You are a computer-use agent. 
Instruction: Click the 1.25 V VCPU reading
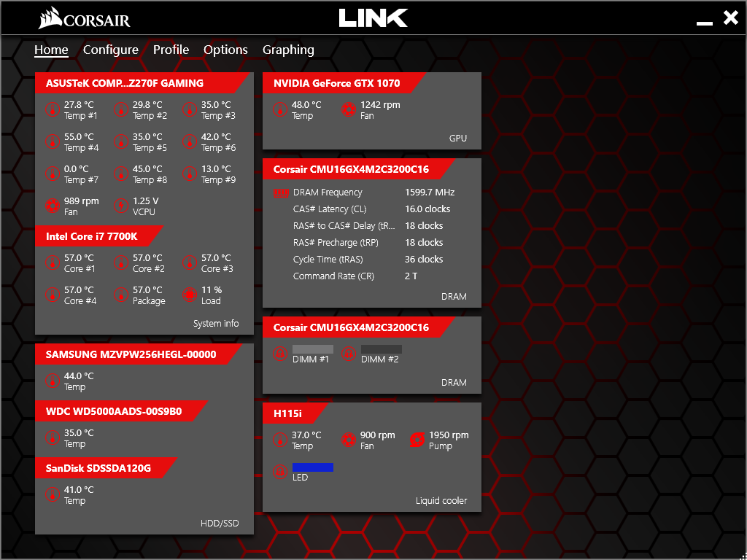(146, 201)
